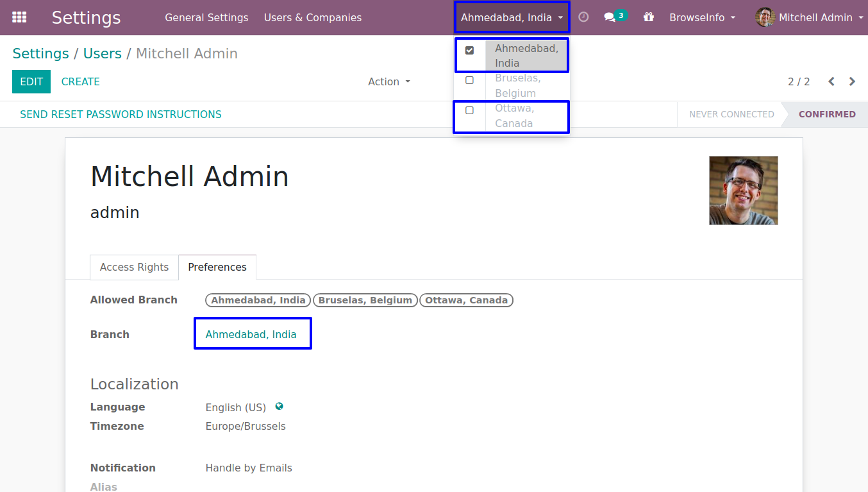Expand the BrowseInfo company dropdown

(x=702, y=17)
